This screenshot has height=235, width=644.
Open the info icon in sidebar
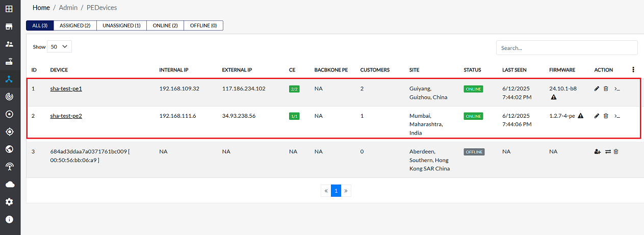tap(9, 219)
